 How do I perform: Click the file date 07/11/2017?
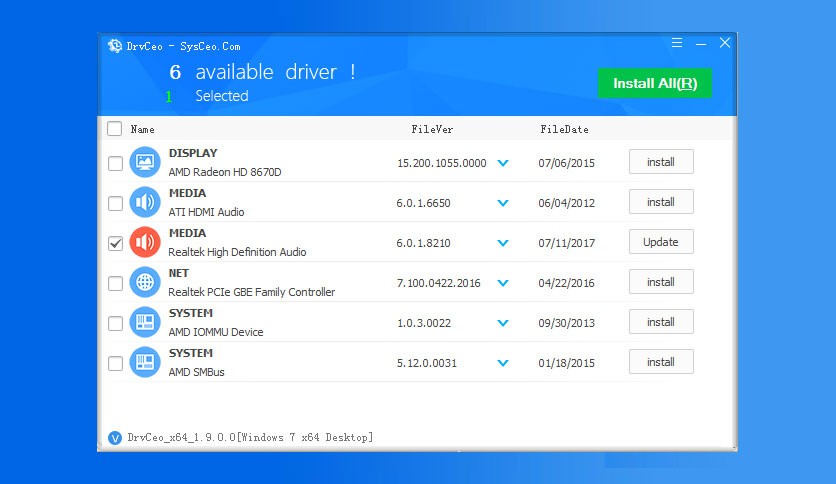pyautogui.click(x=566, y=243)
